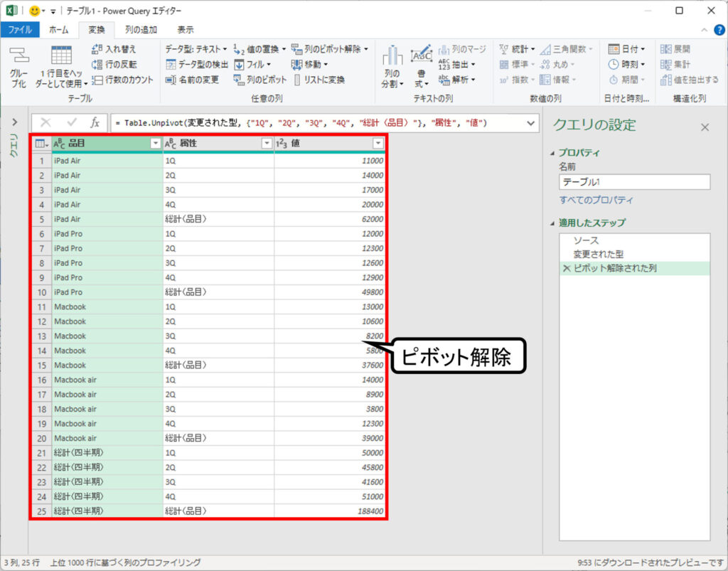Screen dimensions: 728x571
Task: Confirm formula with the check mark
Action: [x=72, y=122]
